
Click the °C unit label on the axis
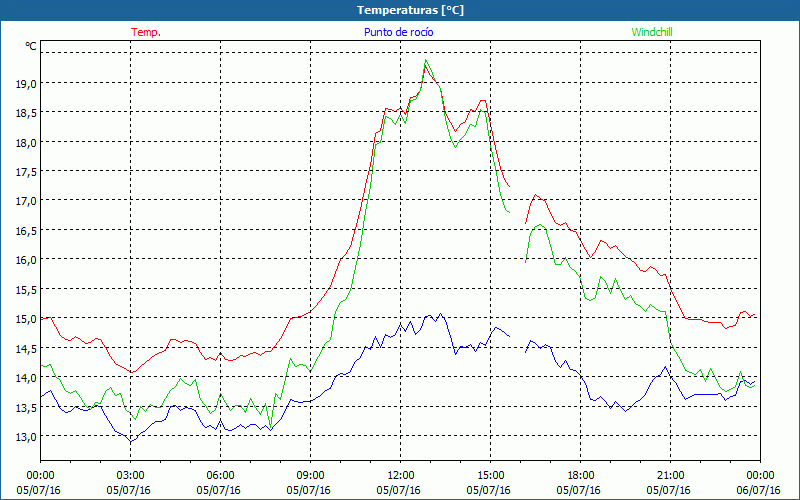coord(31,46)
